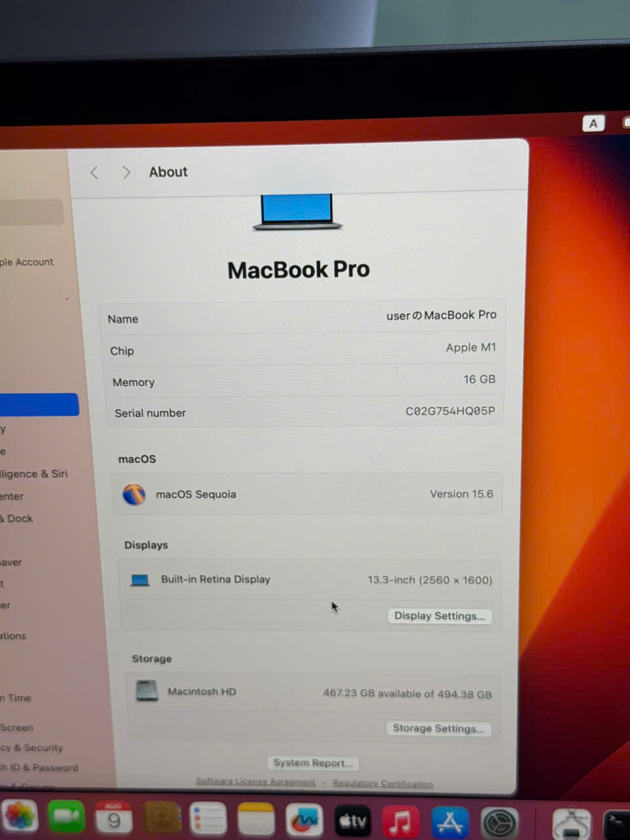Viewport: 630px width, 840px height.
Task: Click the macOS Sequoia label
Action: [196, 495]
